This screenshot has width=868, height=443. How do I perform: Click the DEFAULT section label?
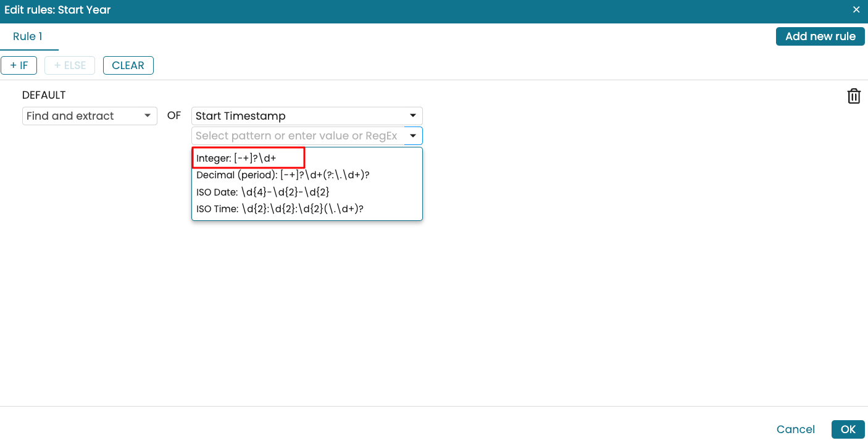(x=44, y=95)
